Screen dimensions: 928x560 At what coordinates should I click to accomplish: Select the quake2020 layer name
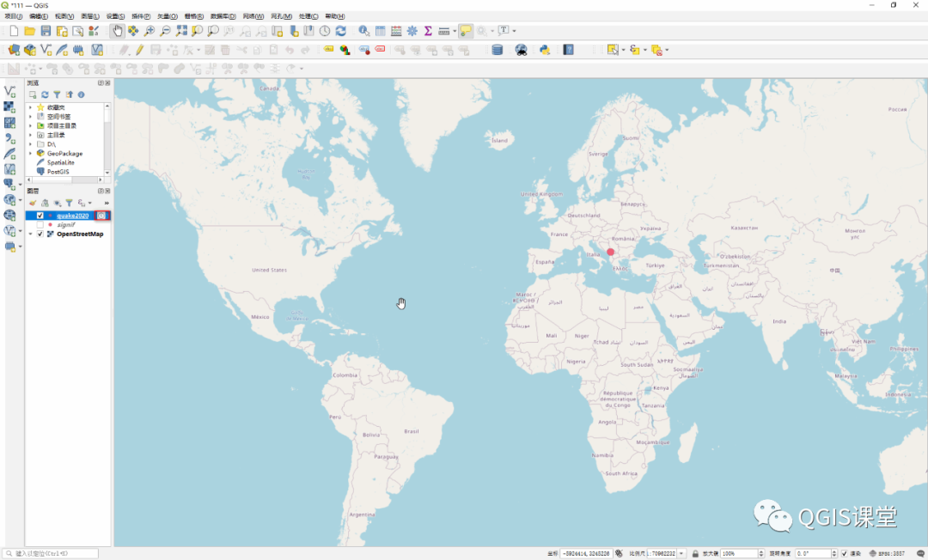coord(73,216)
